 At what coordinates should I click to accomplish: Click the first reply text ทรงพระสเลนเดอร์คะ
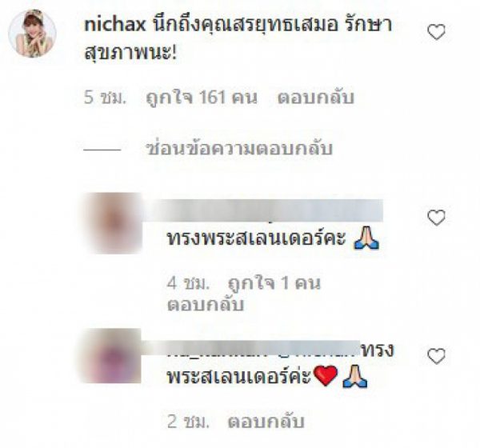(256, 238)
